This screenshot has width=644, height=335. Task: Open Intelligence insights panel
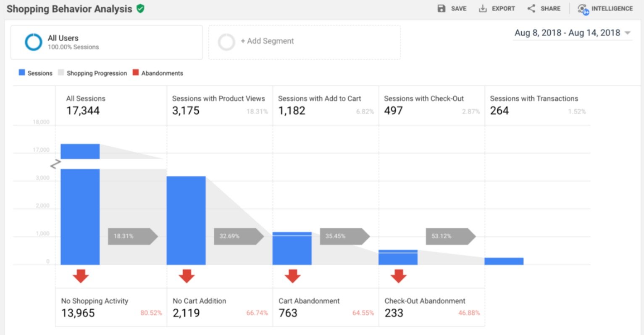click(x=583, y=8)
